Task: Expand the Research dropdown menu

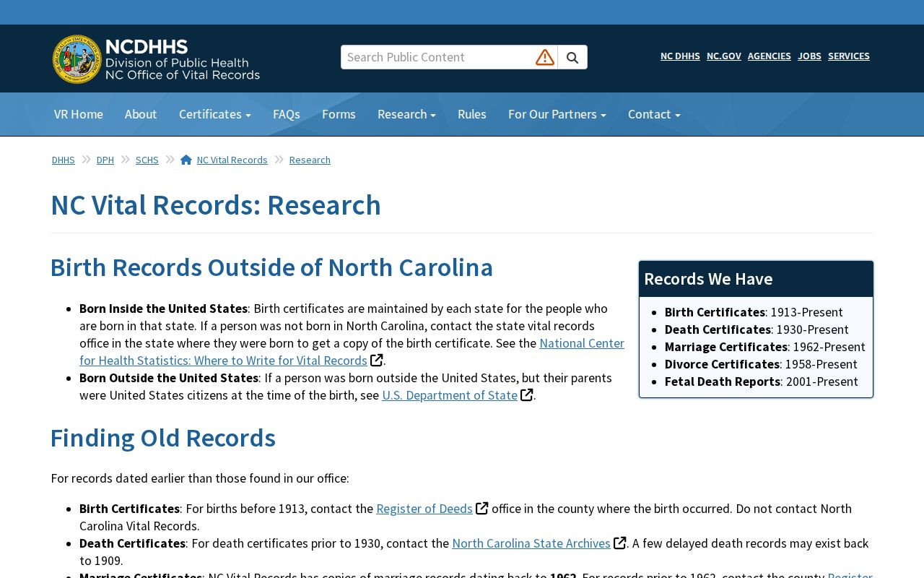Action: click(406, 114)
